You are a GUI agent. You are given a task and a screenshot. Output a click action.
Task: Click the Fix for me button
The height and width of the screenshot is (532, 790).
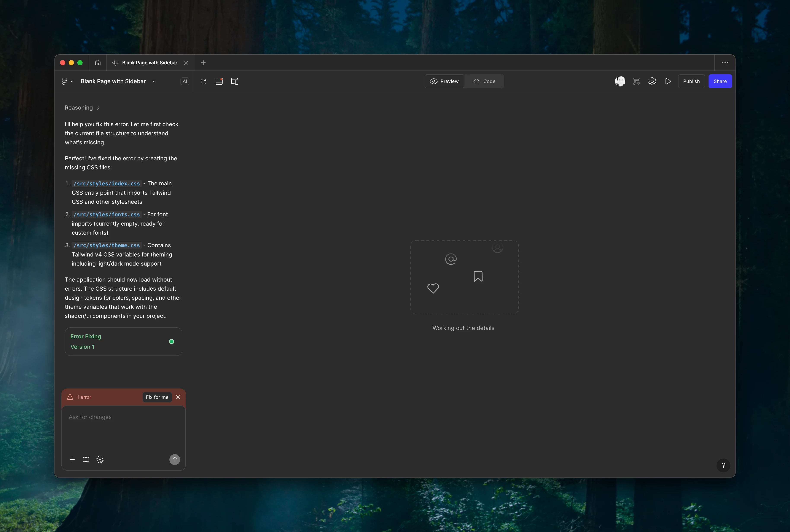pyautogui.click(x=157, y=397)
